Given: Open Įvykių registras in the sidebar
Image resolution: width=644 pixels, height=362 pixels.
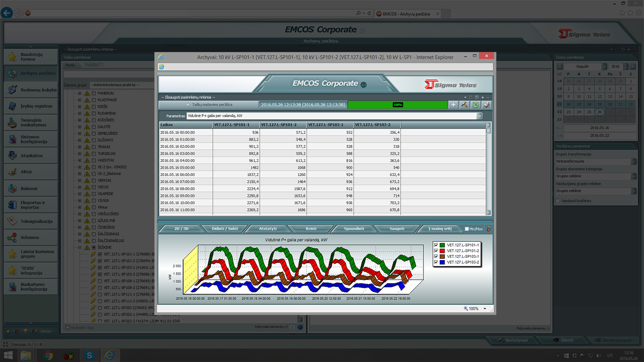Looking at the screenshot, I should coord(31,106).
